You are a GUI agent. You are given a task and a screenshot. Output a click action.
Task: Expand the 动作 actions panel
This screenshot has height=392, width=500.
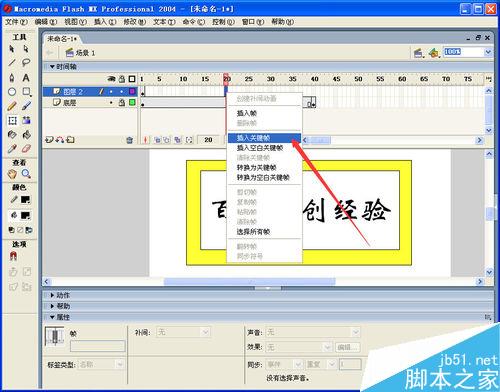[x=52, y=295]
